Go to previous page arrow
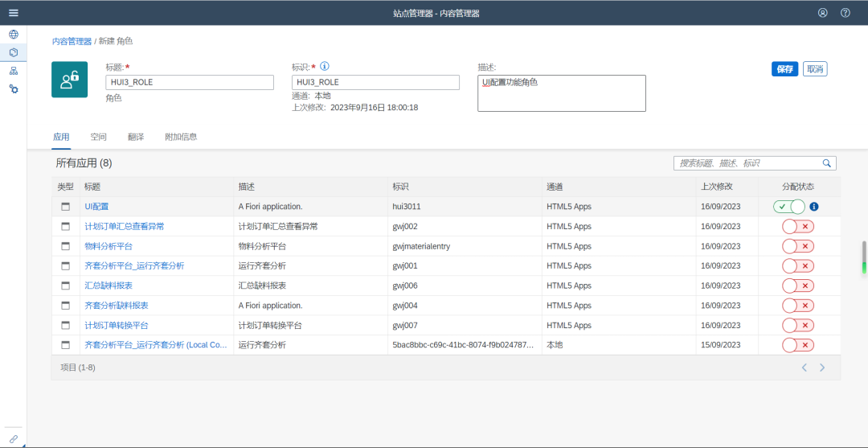This screenshot has width=868, height=448. (x=805, y=368)
